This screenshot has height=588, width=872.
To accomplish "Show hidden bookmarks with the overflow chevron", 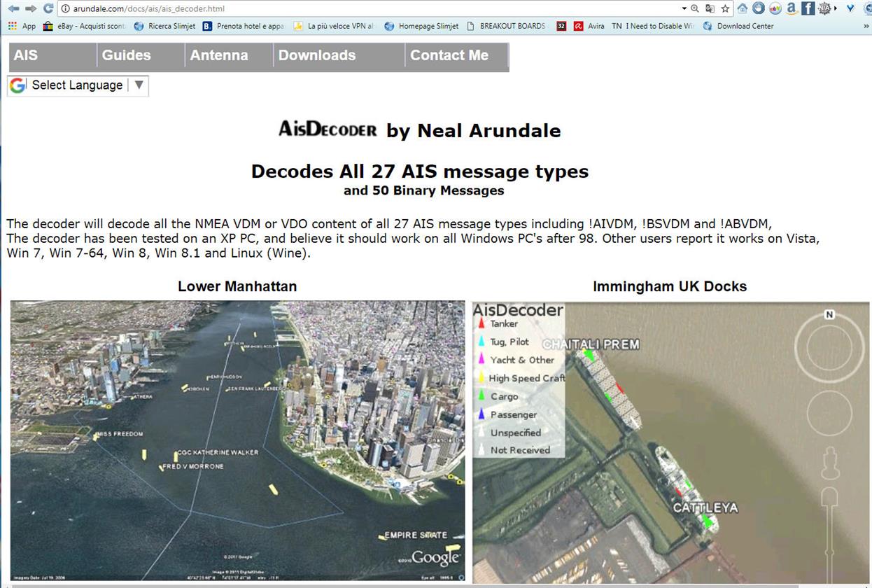I will pyautogui.click(x=866, y=26).
